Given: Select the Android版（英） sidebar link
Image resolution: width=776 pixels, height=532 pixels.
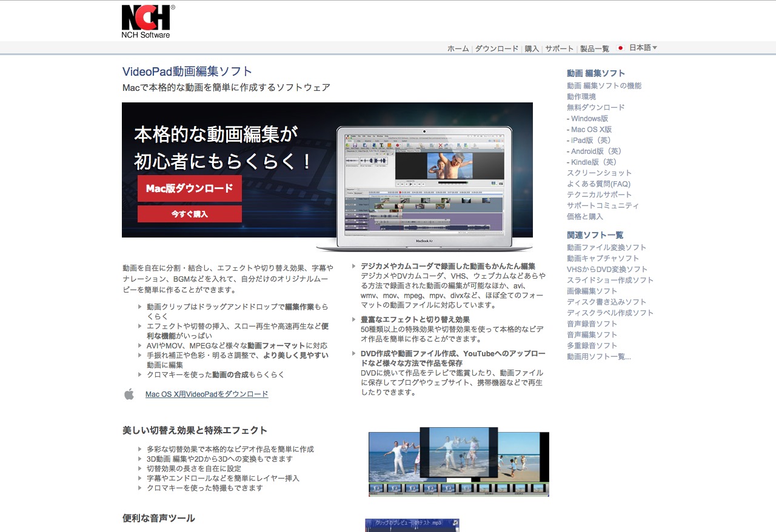Looking at the screenshot, I should tap(598, 151).
